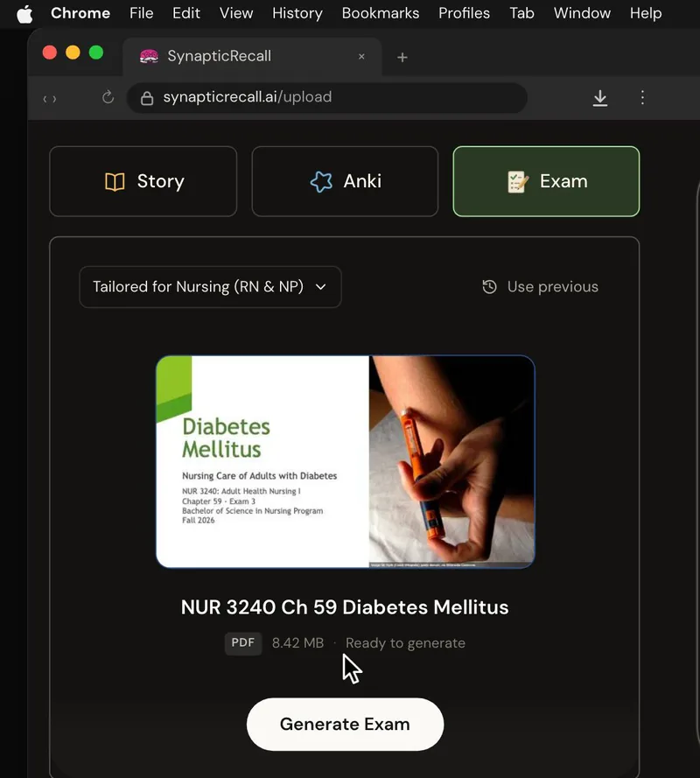Click the SynapticRecall tab favicon
This screenshot has height=778, width=700.
(x=149, y=57)
